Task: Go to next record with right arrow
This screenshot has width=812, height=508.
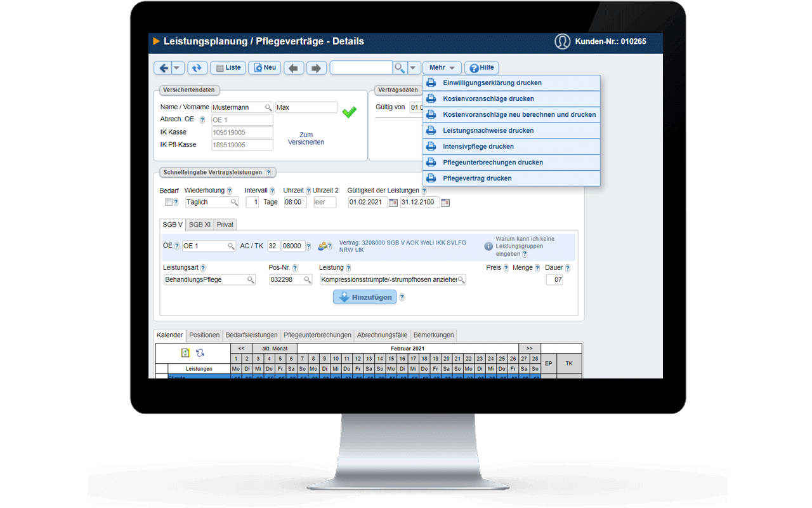Action: 317,68
